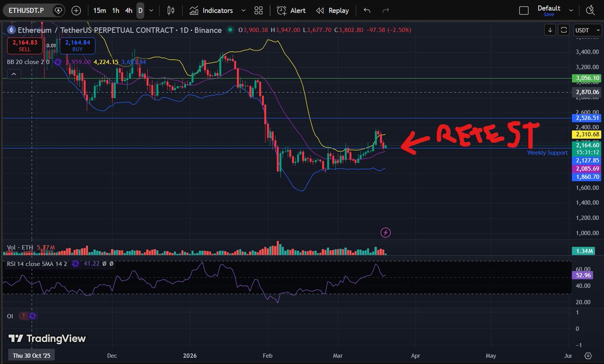The height and width of the screenshot is (364, 604).
Task: Open the candlestick chart type selector
Action: (171, 11)
